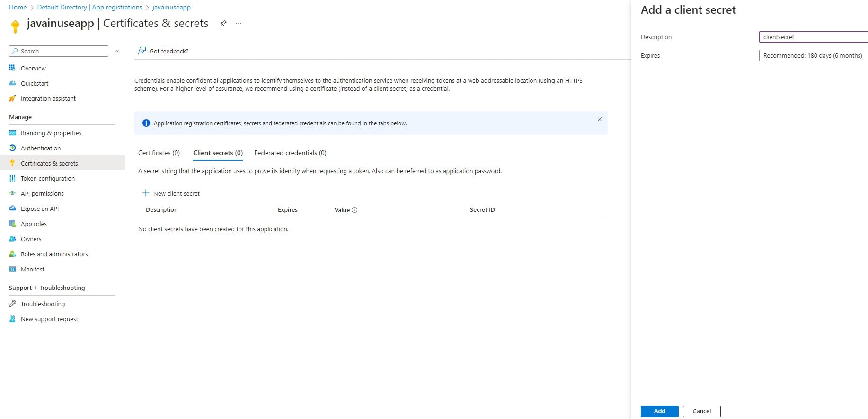Click the Certificates & secrets key icon
The image size is (868, 419).
(x=12, y=163)
